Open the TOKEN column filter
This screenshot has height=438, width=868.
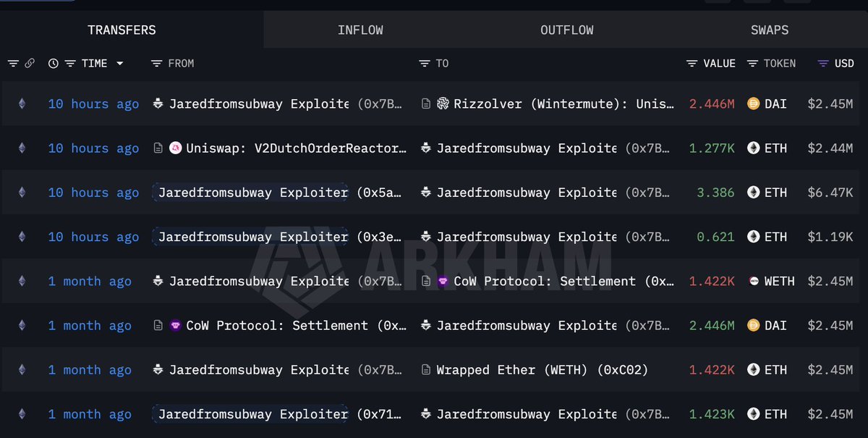pos(752,64)
